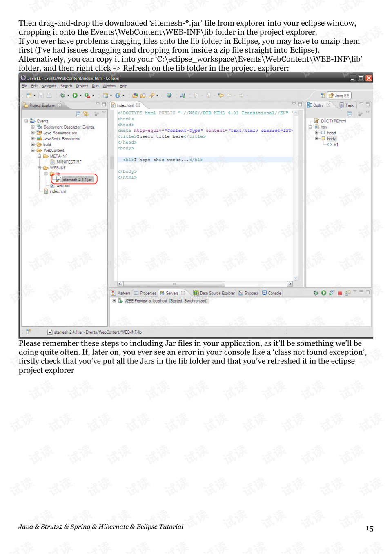Close the Project Explorer view tab
Screen dimensions: 392x554
point(60,105)
